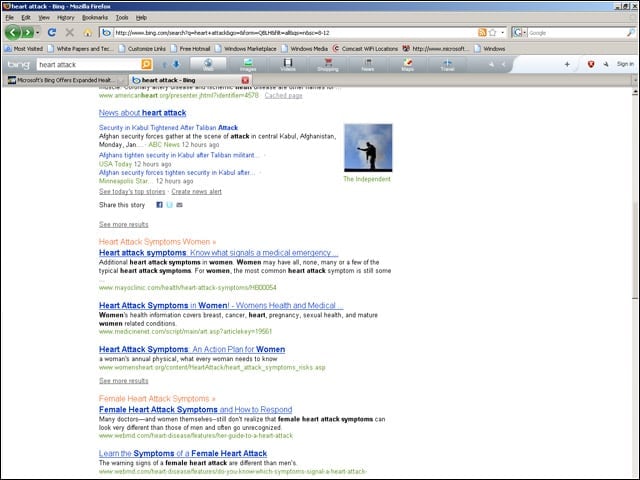Go back with the green back arrow
The width and height of the screenshot is (640, 480).
click(13, 32)
